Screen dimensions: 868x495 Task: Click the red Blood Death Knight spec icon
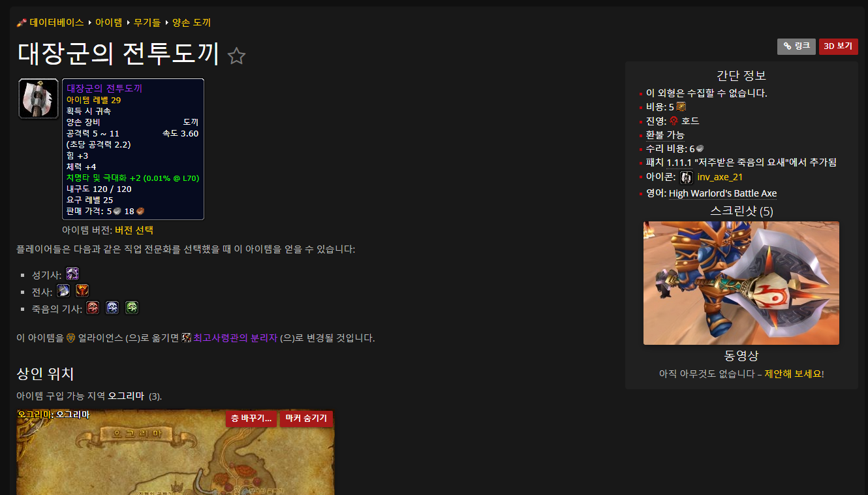coord(93,308)
